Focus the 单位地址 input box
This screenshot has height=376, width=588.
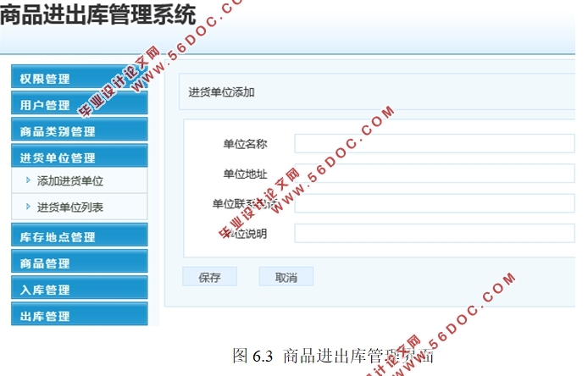click(x=434, y=174)
